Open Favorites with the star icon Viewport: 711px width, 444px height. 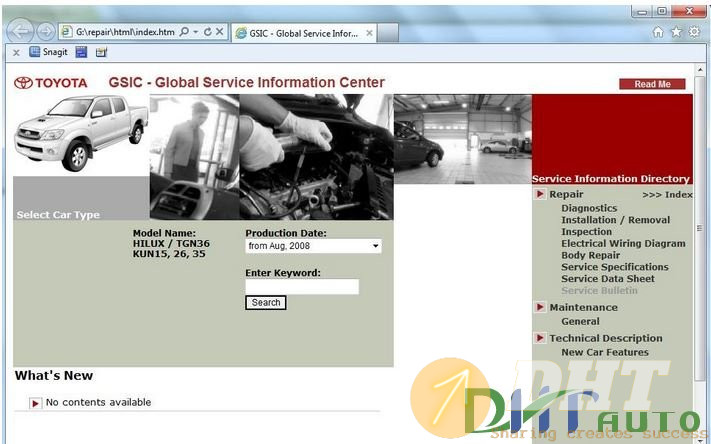pyautogui.click(x=676, y=32)
